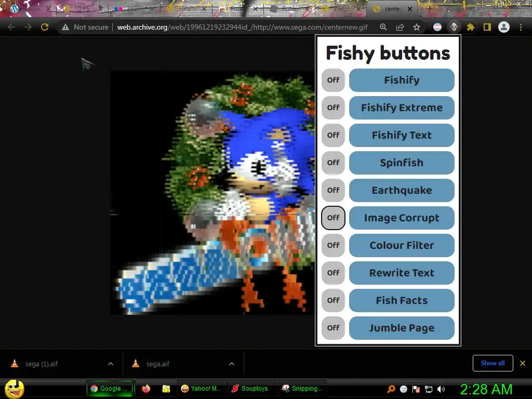532x399 pixels.
Task: Turn on the Fishify Extreme toggle
Action: coord(333,108)
